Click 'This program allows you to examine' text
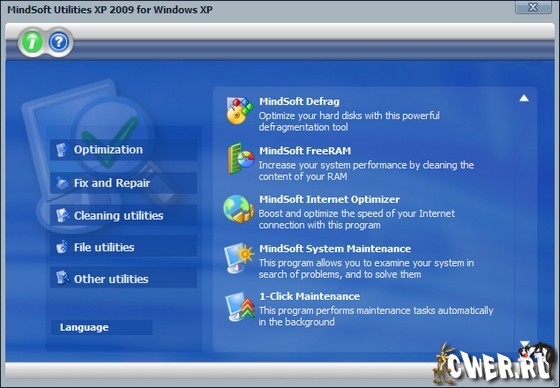 tap(366, 269)
